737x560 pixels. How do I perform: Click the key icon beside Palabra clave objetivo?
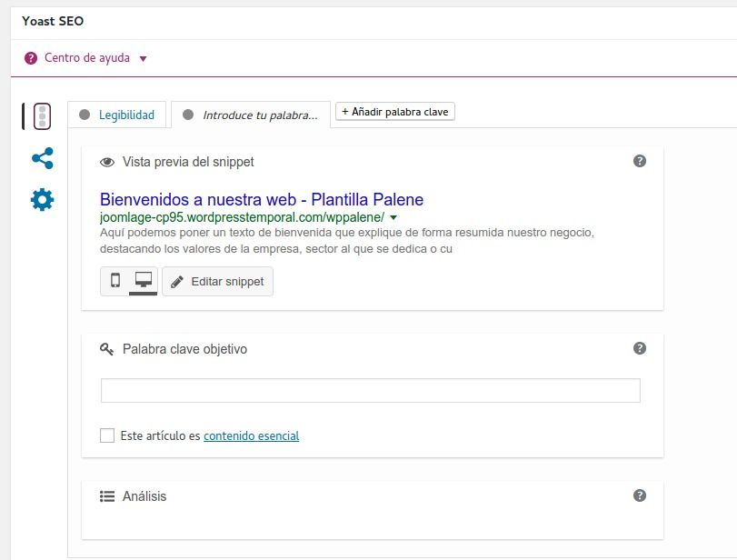coord(106,349)
